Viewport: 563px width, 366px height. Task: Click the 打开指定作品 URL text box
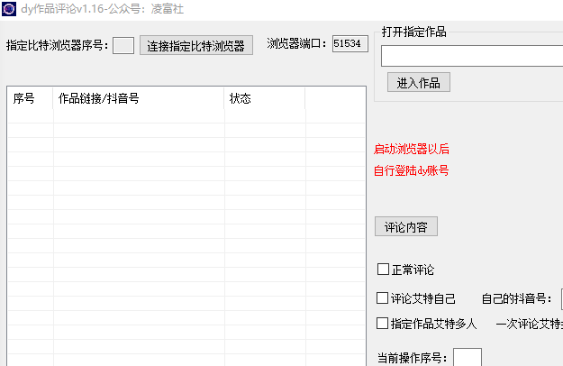point(472,56)
